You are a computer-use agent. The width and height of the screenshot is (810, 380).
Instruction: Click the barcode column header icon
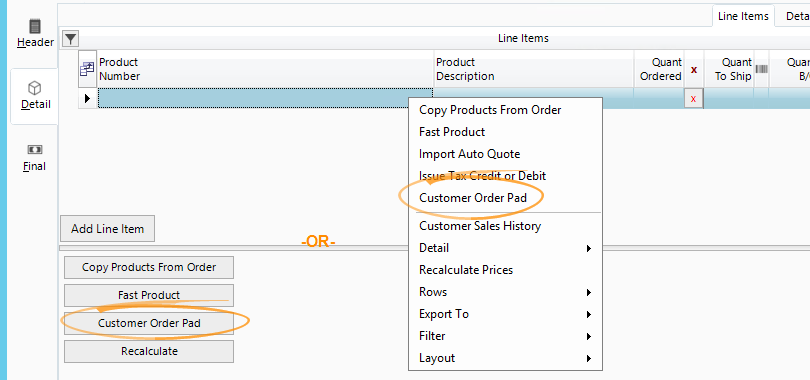pyautogui.click(x=761, y=69)
